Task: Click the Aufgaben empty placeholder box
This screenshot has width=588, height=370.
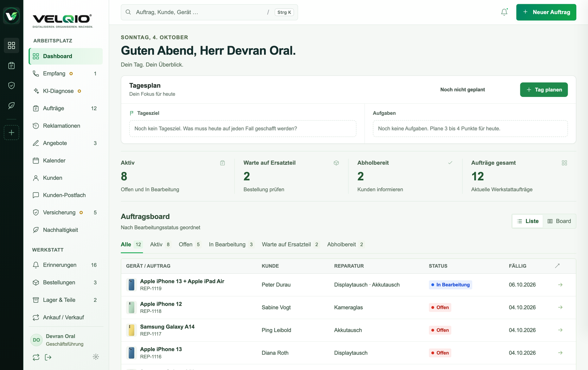Action: [470, 129]
